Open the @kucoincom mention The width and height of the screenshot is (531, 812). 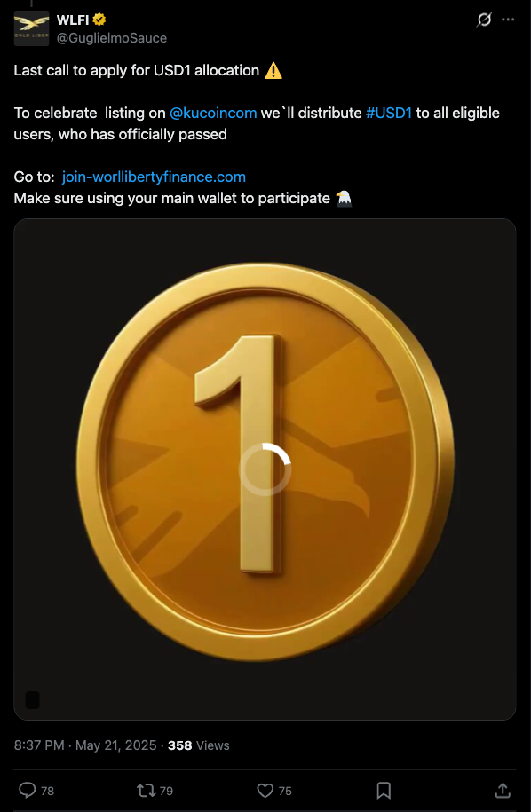pyautogui.click(x=213, y=113)
